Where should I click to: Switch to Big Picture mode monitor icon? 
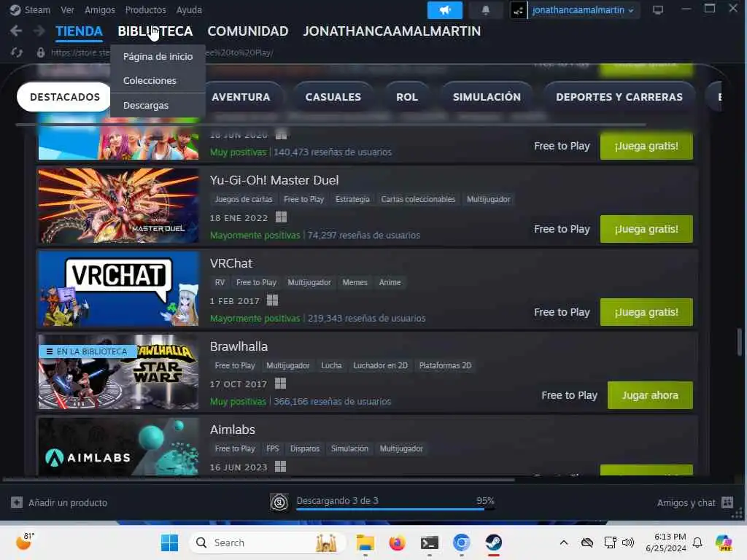coord(658,10)
